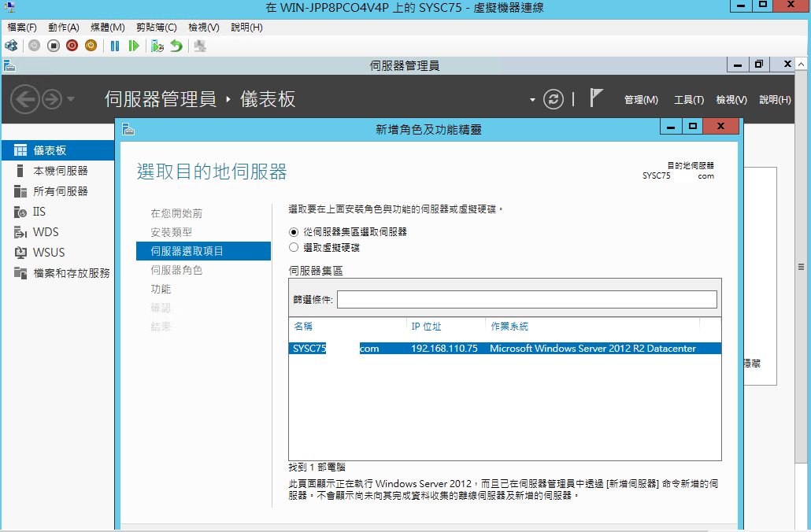Sort server pool by 作業系統 column
This screenshot has width=811, height=532.
pyautogui.click(x=509, y=327)
